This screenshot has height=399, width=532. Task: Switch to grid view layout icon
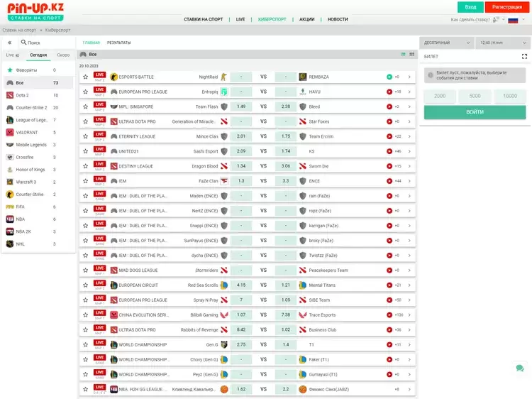pos(412,55)
